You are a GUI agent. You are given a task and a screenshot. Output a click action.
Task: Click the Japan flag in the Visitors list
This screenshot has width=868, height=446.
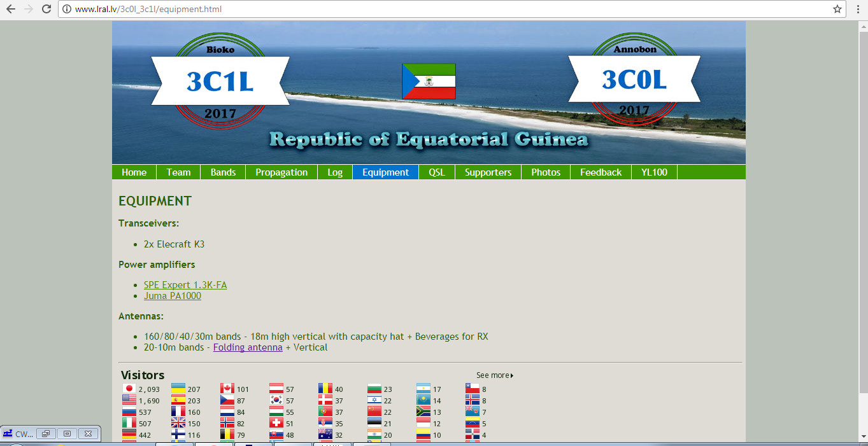tap(128, 388)
